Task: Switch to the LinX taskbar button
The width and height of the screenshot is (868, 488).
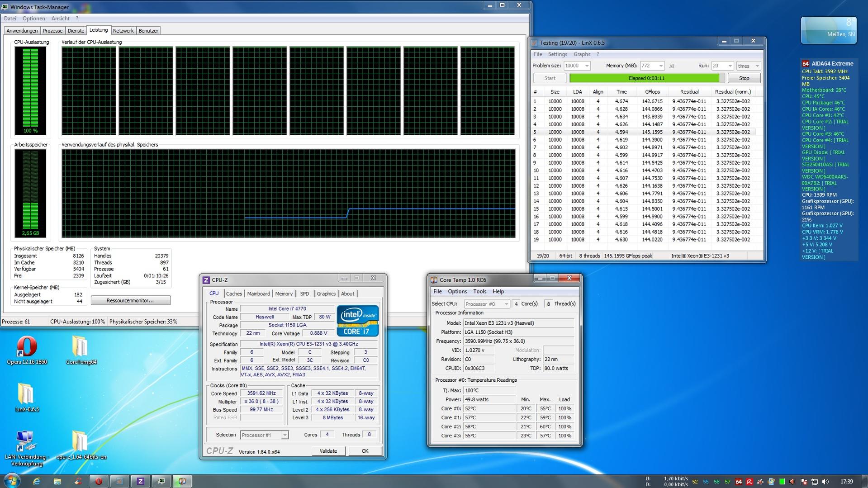Action: point(119,481)
